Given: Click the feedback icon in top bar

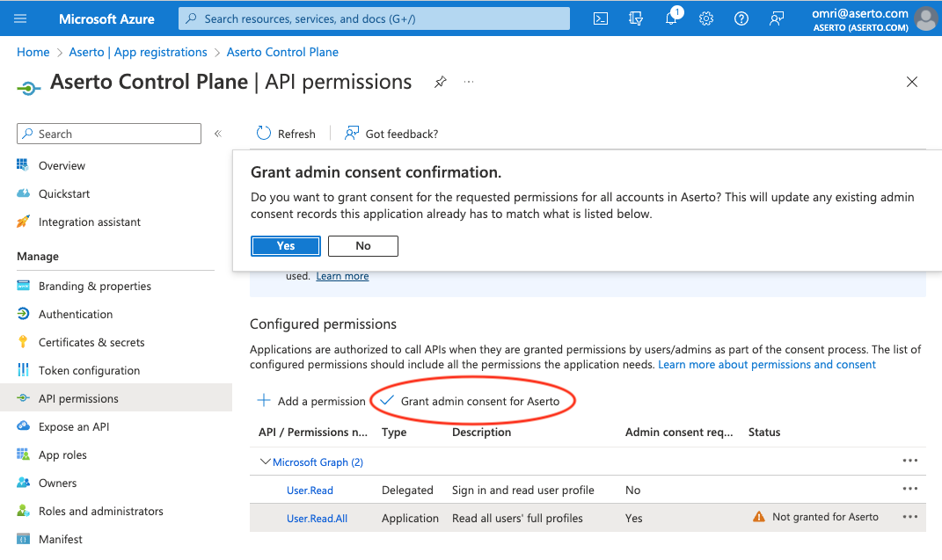Looking at the screenshot, I should [777, 18].
